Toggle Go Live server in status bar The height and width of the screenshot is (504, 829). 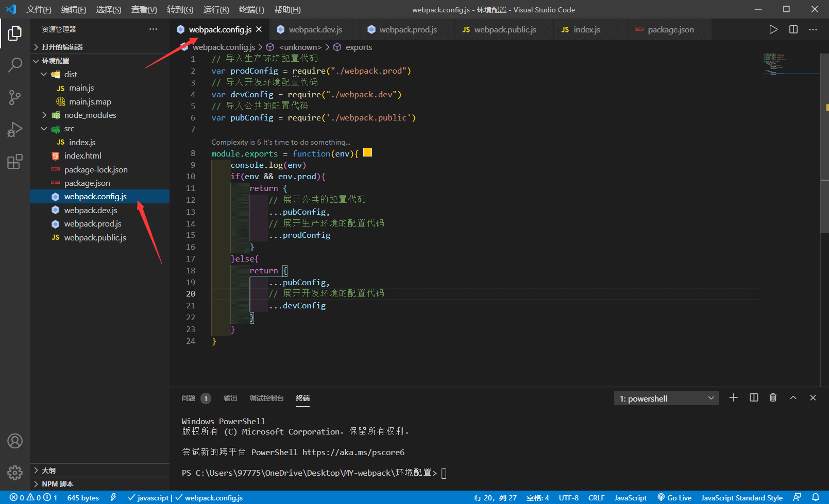click(674, 497)
